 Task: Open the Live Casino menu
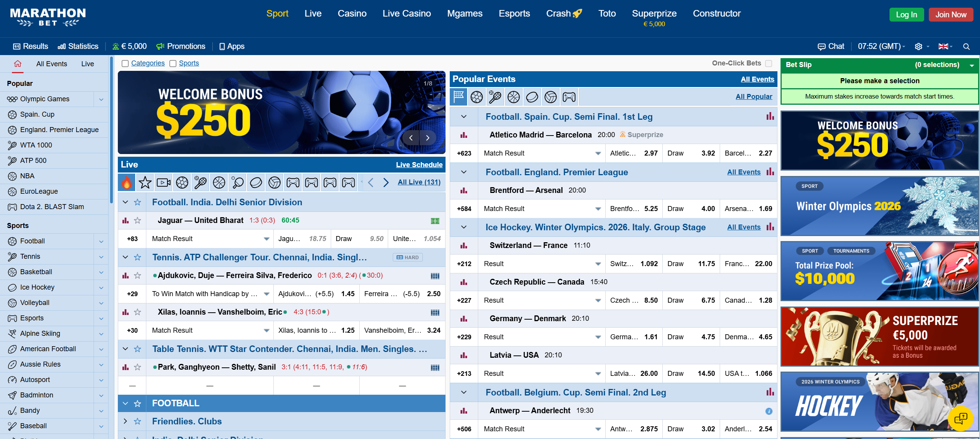(x=406, y=13)
